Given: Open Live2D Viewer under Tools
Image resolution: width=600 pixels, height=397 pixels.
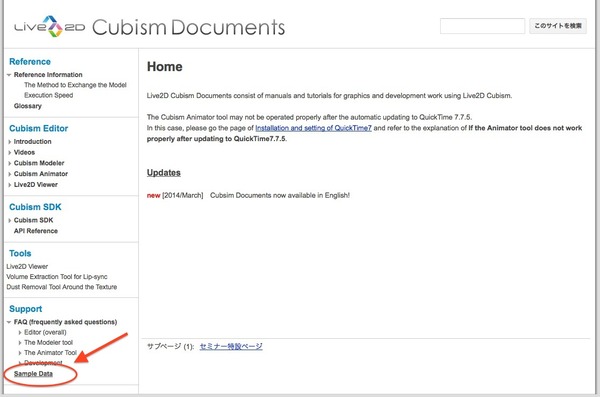Looking at the screenshot, I should tap(27, 266).
